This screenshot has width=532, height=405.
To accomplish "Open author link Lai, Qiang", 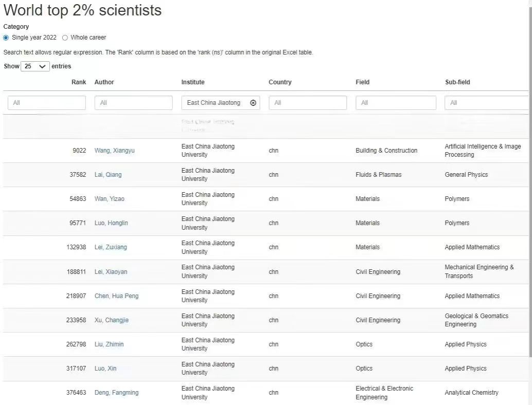I will pos(108,175).
